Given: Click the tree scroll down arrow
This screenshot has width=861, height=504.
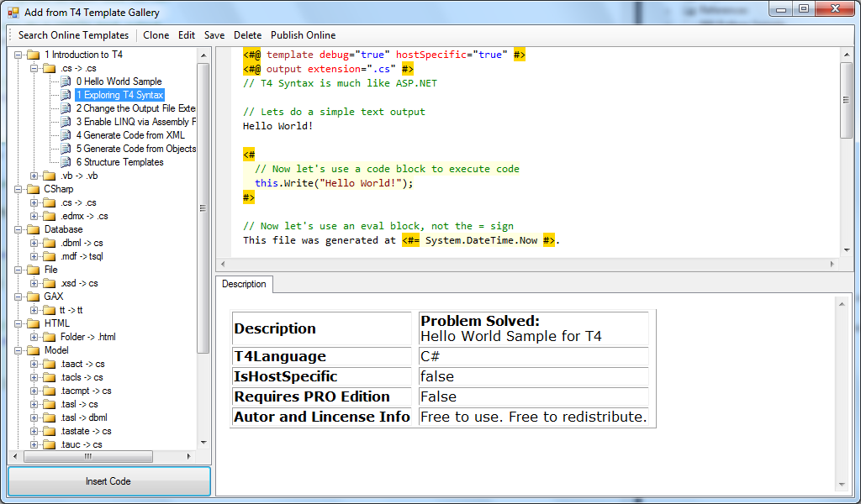Looking at the screenshot, I should pyautogui.click(x=203, y=443).
